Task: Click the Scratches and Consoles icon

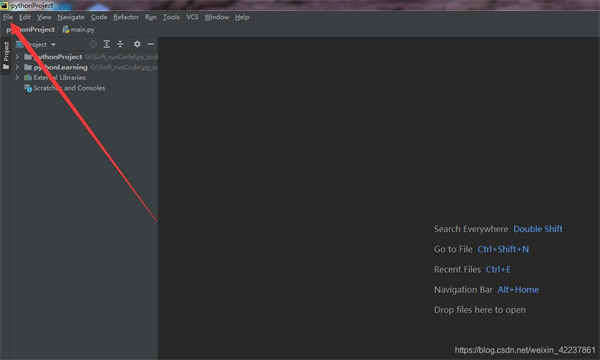Action: (28, 88)
